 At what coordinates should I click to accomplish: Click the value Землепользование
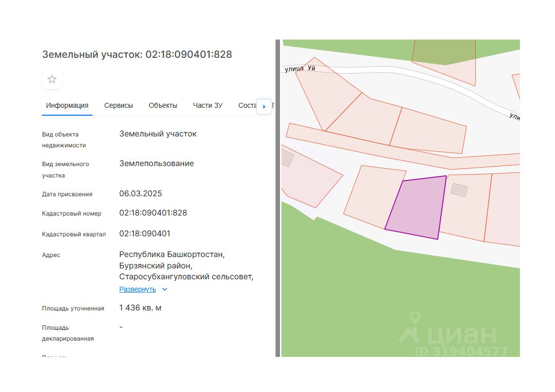click(x=156, y=164)
